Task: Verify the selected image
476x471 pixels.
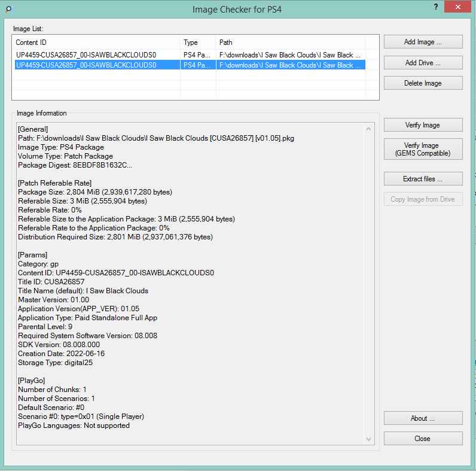Action: 423,125
